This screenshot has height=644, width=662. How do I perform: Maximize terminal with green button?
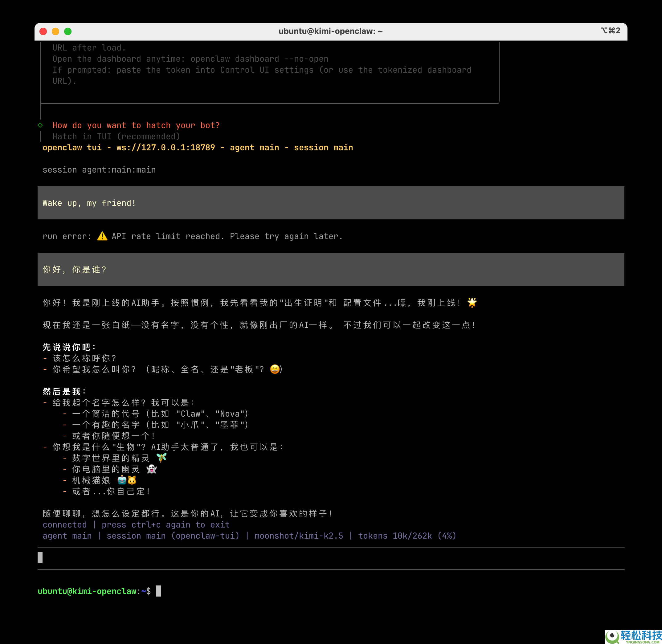tap(68, 31)
